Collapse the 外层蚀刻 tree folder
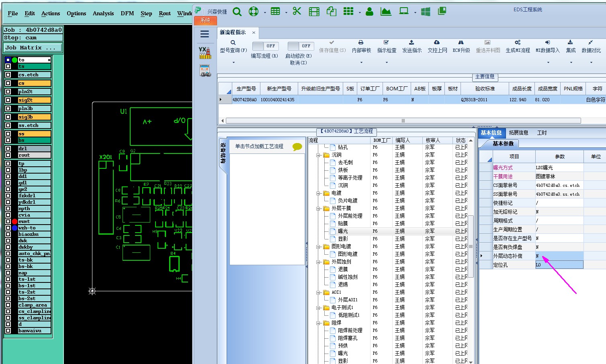Viewport: 606px width, 364px height. tap(318, 262)
